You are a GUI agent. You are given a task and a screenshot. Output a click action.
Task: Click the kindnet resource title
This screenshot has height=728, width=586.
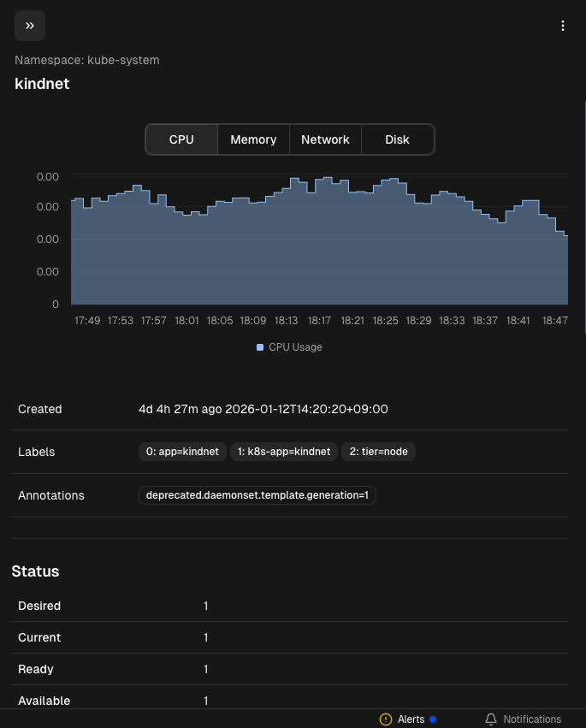[x=42, y=84]
